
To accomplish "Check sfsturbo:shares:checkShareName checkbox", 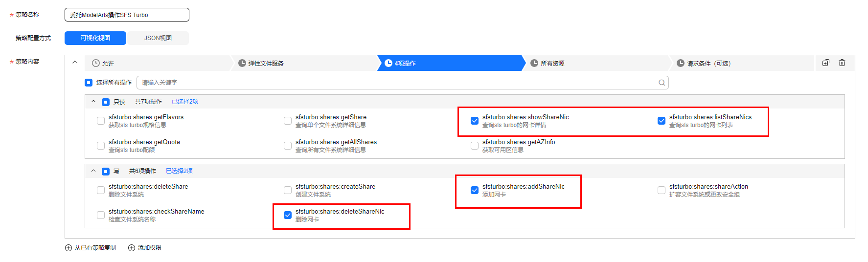I will pyautogui.click(x=101, y=215).
